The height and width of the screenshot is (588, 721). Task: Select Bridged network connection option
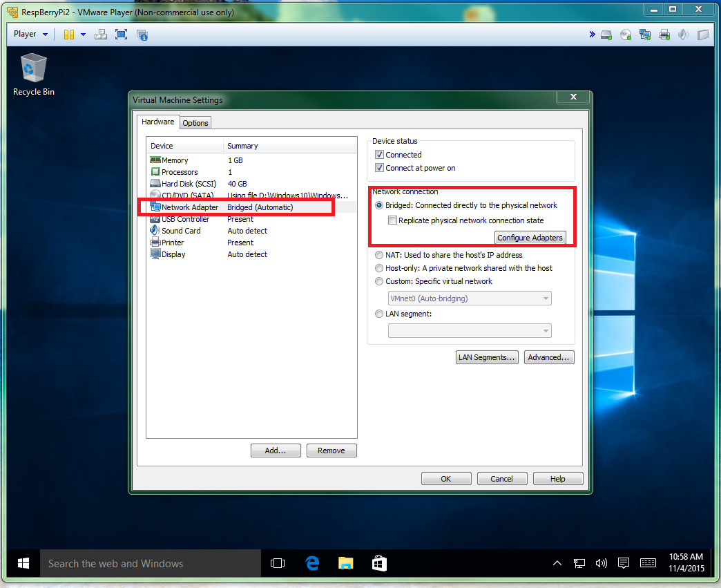pos(379,205)
